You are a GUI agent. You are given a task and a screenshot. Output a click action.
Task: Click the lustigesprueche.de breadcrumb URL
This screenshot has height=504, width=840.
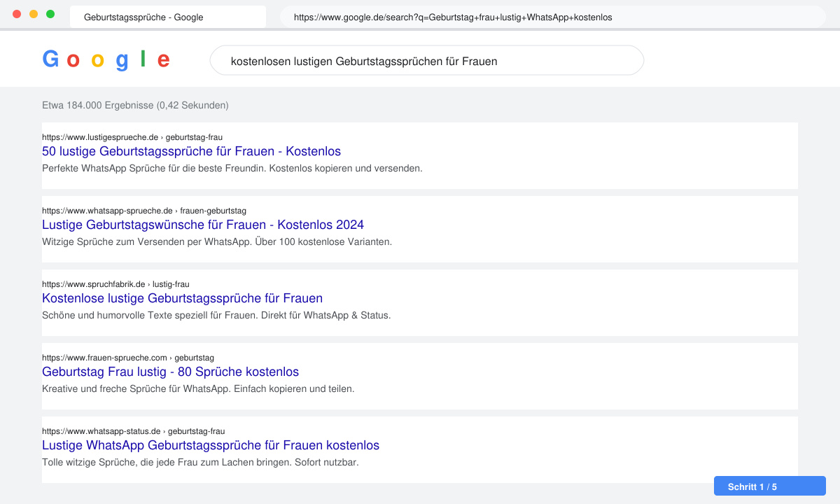132,137
